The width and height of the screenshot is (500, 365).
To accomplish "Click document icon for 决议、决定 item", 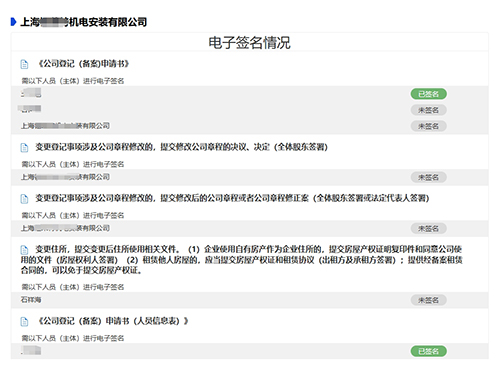I will [x=24, y=147].
